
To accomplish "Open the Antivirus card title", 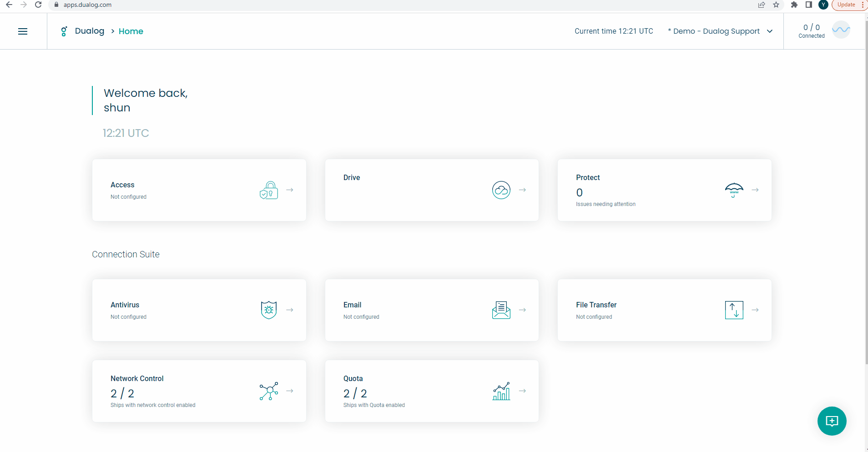I will (125, 305).
